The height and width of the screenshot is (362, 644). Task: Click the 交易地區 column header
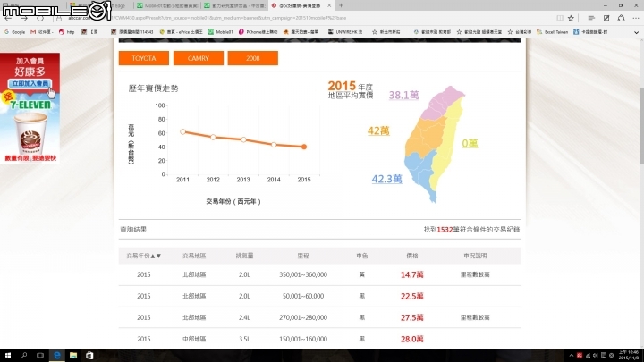(194, 256)
